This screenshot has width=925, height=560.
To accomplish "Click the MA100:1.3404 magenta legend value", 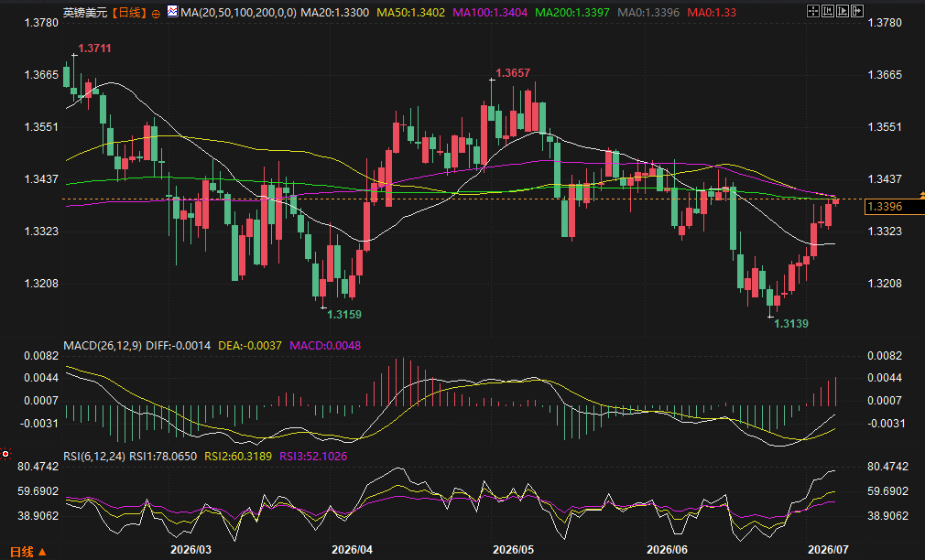I will pos(490,13).
